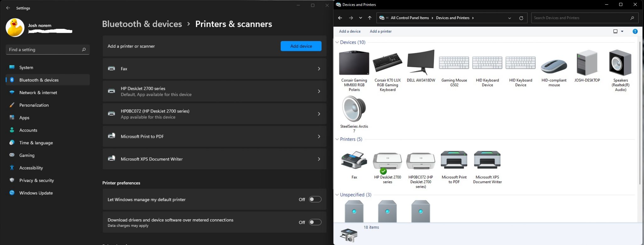This screenshot has width=644, height=245.
Task: Refresh the Devices and Printers view
Action: (521, 18)
